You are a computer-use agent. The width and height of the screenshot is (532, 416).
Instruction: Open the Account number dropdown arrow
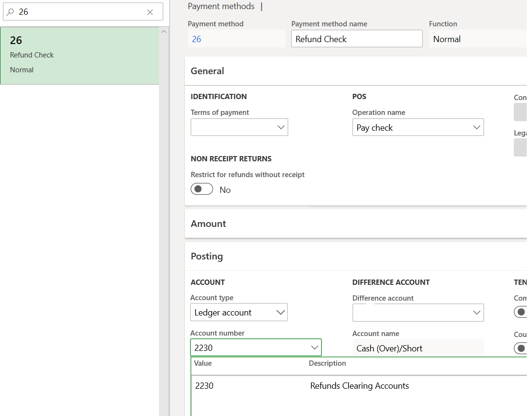click(315, 347)
